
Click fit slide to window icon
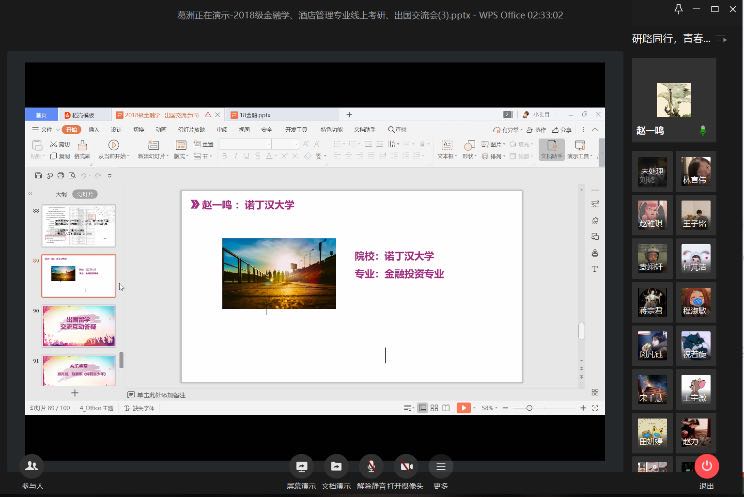(595, 408)
